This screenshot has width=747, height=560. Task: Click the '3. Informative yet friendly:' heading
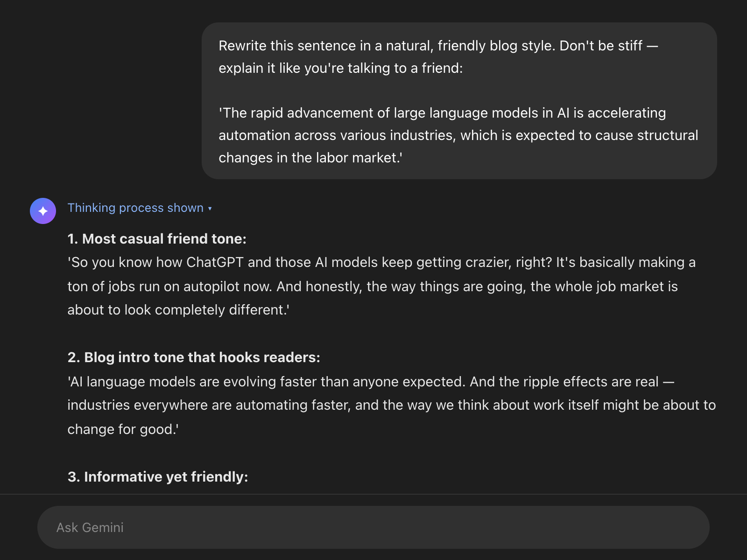[x=158, y=477]
